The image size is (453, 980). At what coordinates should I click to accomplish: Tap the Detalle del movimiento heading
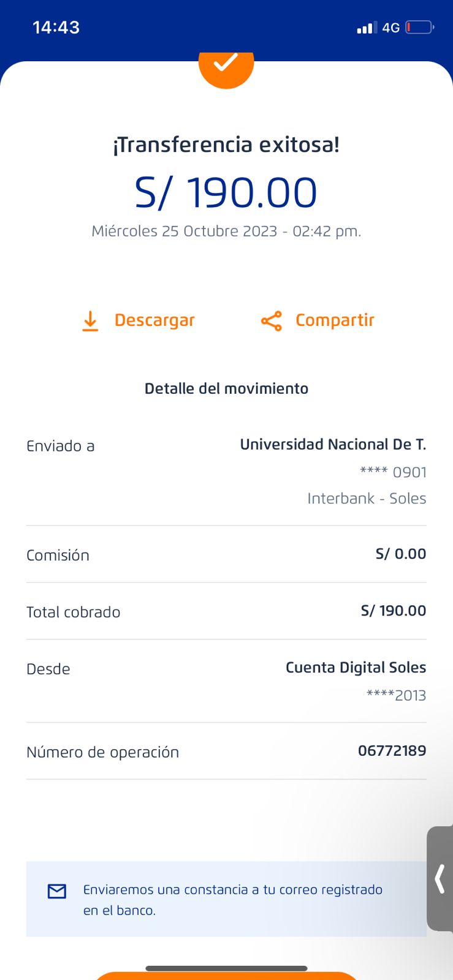click(226, 388)
